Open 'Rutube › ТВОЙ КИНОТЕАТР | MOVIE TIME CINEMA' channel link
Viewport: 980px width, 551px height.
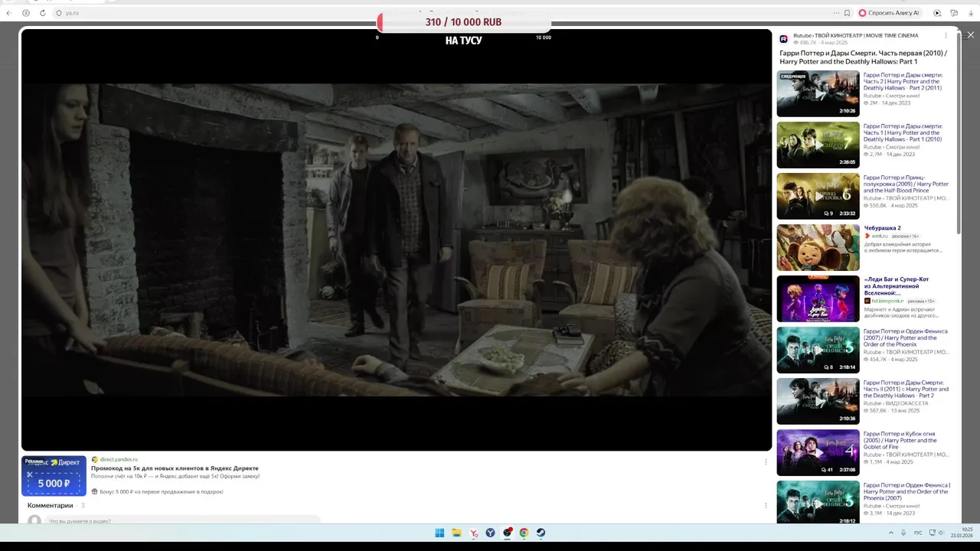click(855, 35)
